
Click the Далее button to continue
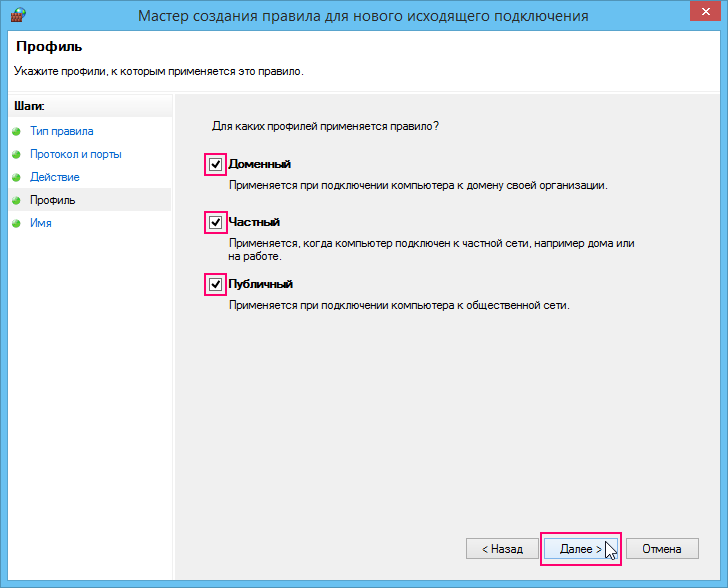click(x=580, y=549)
